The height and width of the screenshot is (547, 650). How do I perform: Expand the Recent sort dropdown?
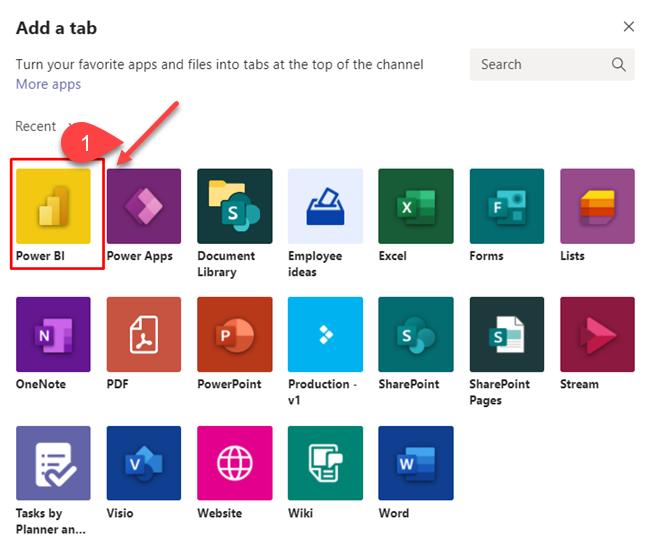[x=44, y=126]
